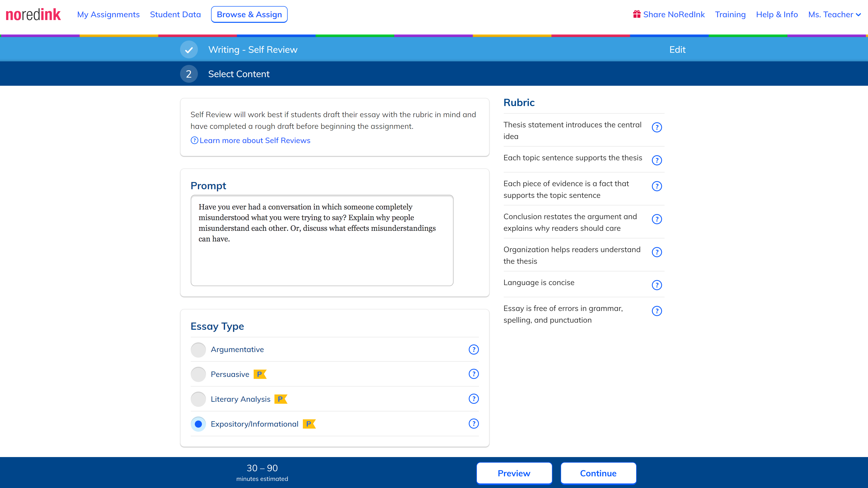Open help for Organization helps readers understand

657,252
